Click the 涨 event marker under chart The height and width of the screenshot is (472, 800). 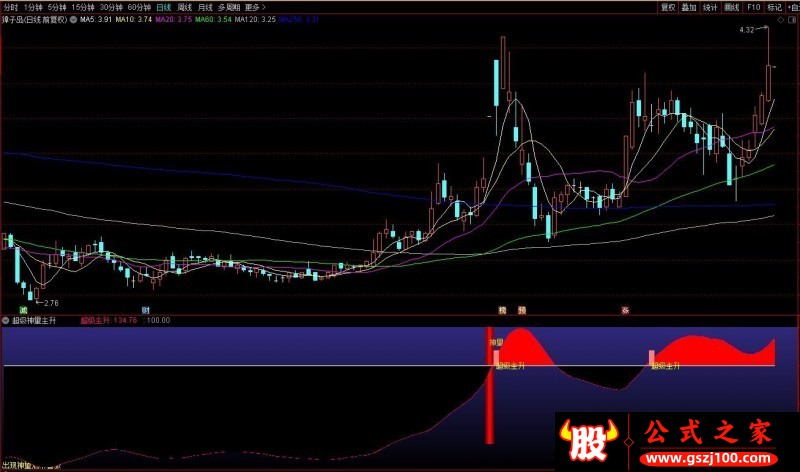coord(625,310)
